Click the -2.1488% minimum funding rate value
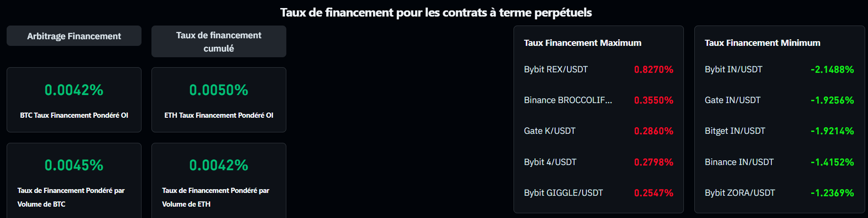The image size is (868, 218). pyautogui.click(x=832, y=70)
